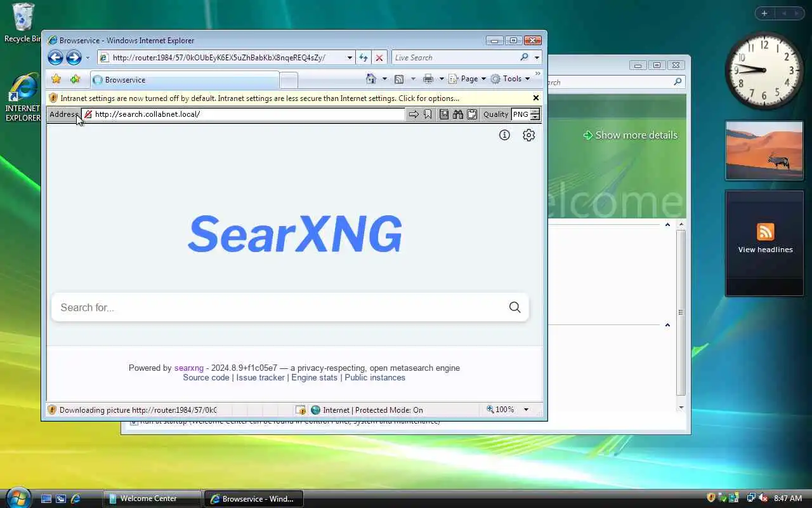Refresh the page with the refresh icon

coord(363,58)
